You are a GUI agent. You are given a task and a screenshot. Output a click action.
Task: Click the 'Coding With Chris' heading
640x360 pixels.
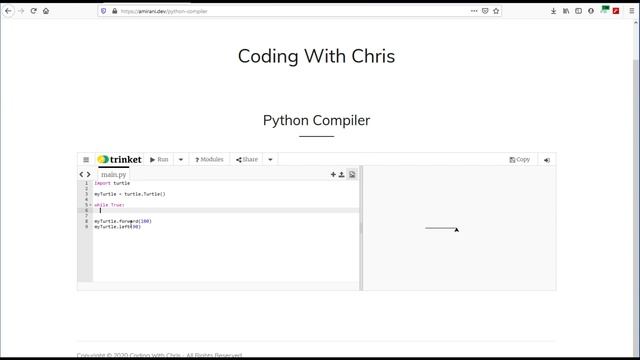[316, 56]
